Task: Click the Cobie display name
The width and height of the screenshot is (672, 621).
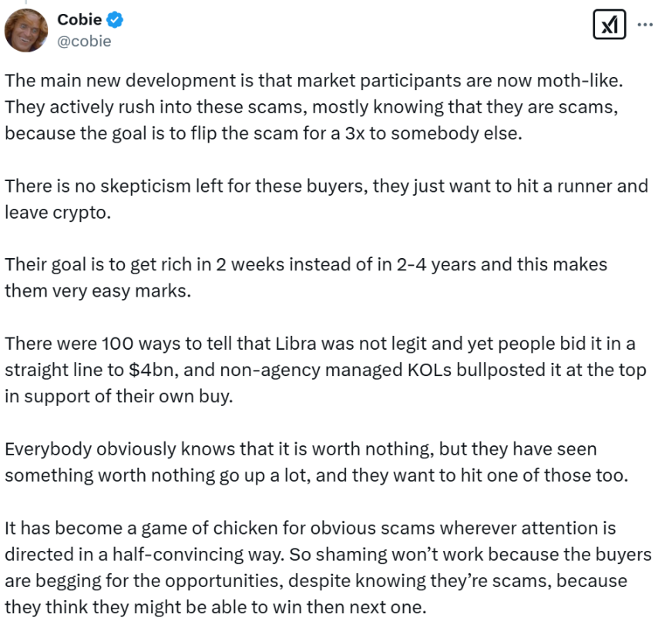Action: 79,19
